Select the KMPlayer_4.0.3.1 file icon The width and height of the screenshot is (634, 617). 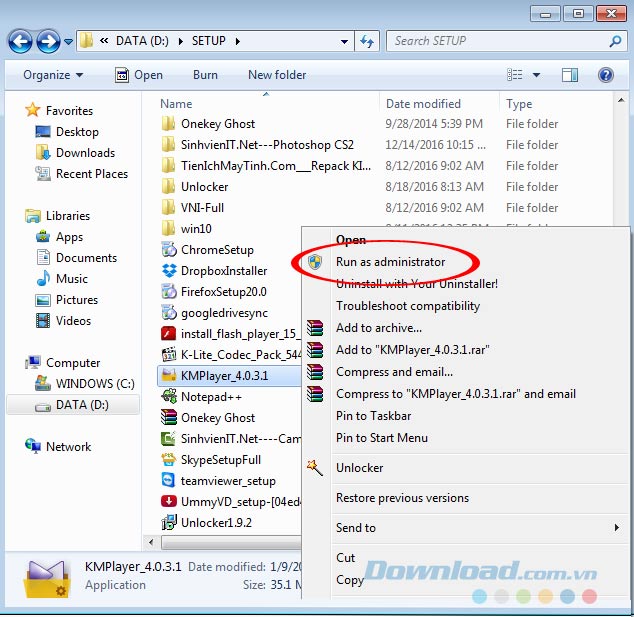pyautogui.click(x=169, y=376)
